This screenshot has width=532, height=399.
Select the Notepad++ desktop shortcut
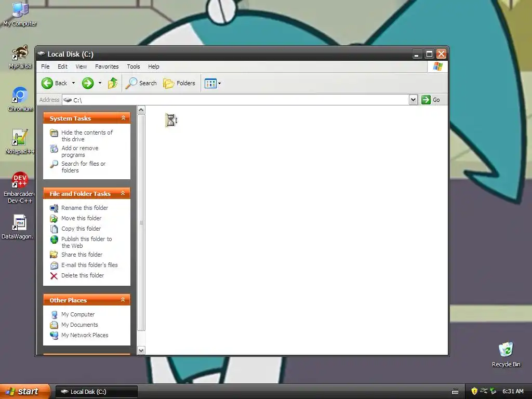click(x=20, y=142)
